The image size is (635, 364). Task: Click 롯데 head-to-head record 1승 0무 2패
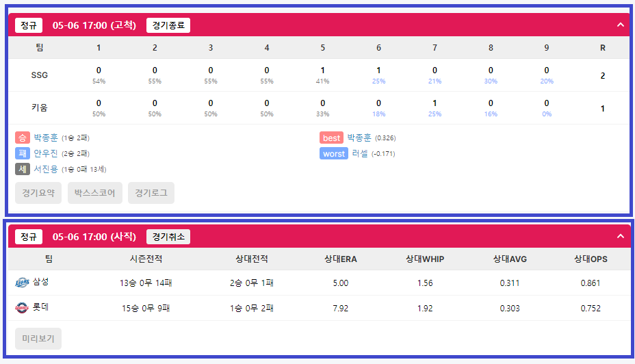pos(252,309)
